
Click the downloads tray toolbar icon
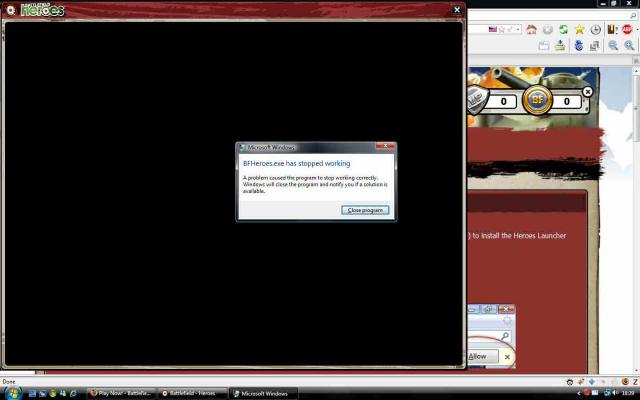[560, 45]
